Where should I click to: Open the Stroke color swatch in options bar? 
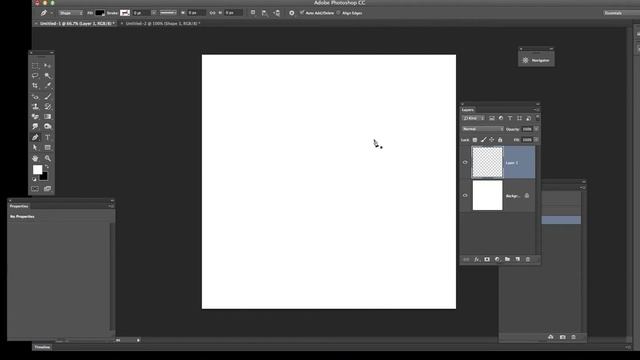[x=124, y=13]
